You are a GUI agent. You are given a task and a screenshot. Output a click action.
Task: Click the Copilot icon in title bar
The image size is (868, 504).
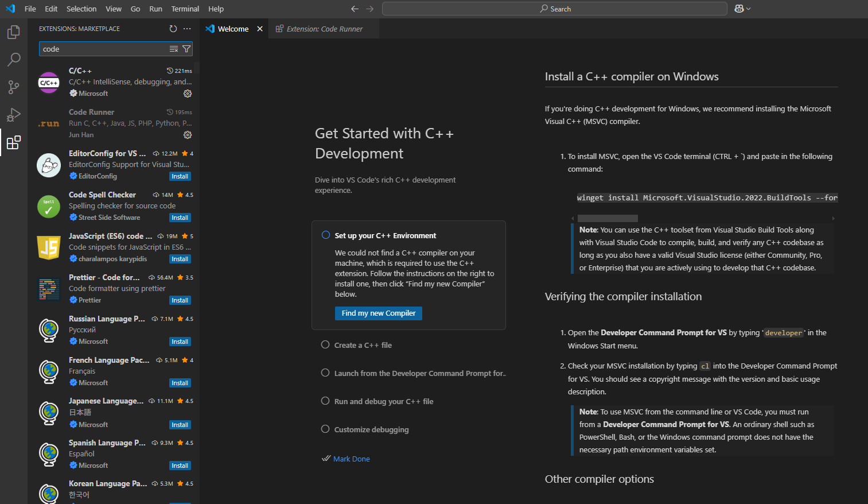click(x=739, y=9)
